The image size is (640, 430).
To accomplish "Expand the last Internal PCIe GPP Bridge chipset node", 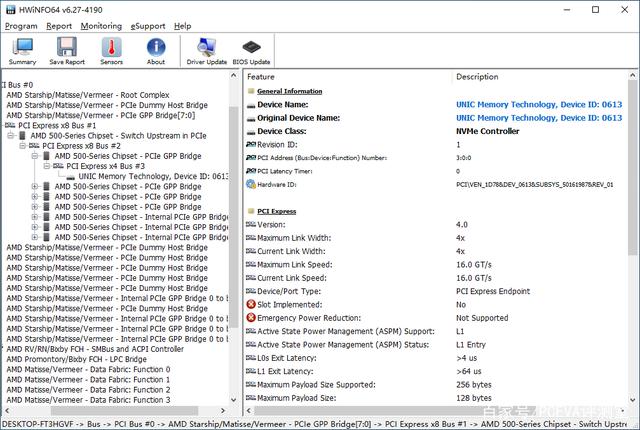I will point(35,237).
